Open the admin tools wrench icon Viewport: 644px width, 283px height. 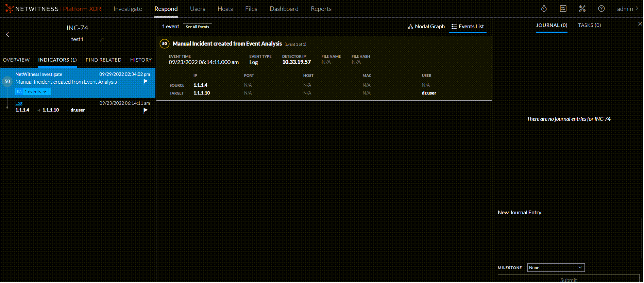point(582,9)
